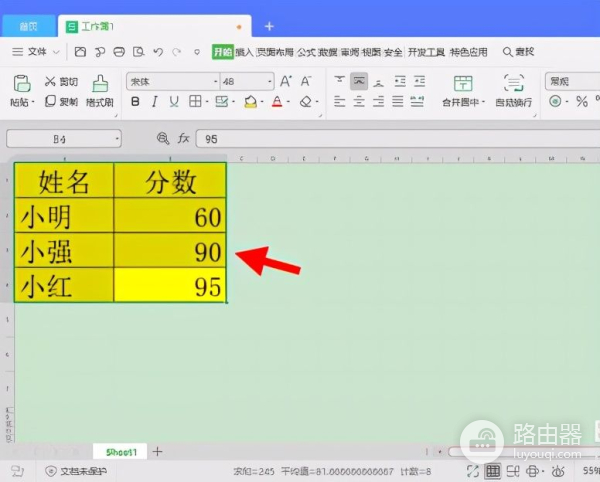Screen dimensions: 600x482
Task: Click the Justify alignment icon
Action: coord(398,101)
